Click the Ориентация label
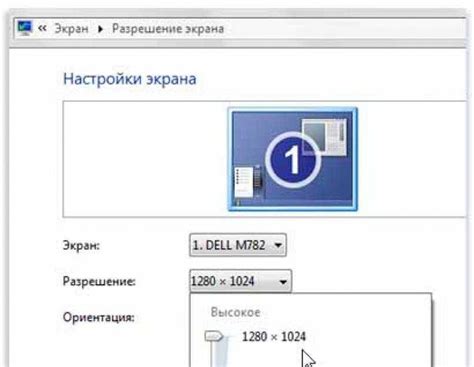Screen dimensions: 474x367 tap(99, 317)
